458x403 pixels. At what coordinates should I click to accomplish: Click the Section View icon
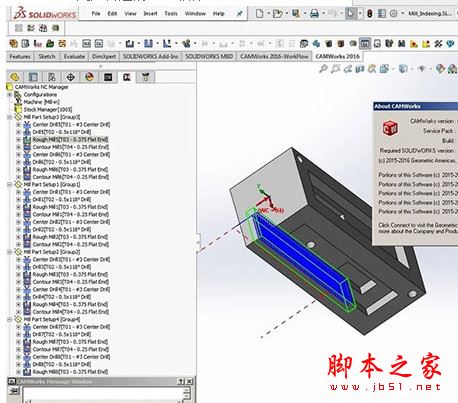[360, 69]
